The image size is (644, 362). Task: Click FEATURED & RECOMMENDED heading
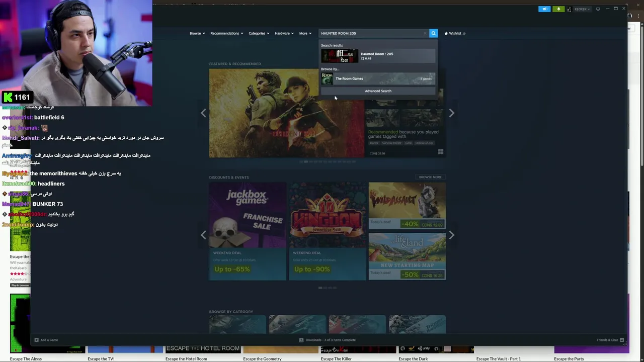[235, 64]
